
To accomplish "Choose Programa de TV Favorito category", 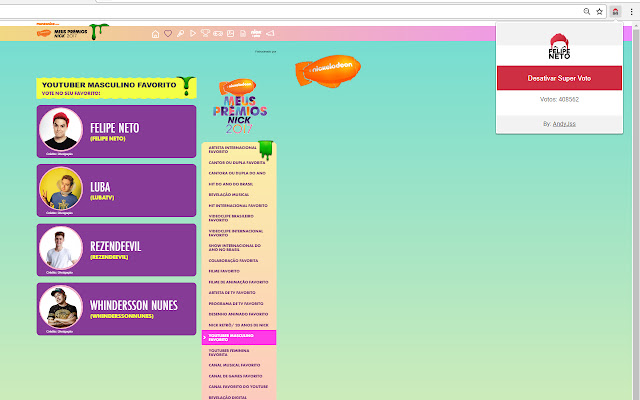I will point(236,304).
